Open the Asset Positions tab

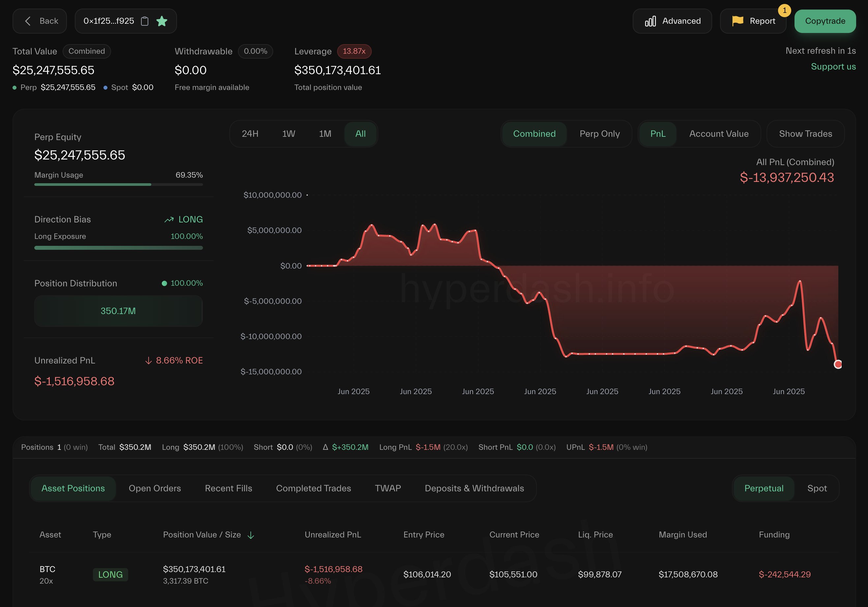(73, 488)
